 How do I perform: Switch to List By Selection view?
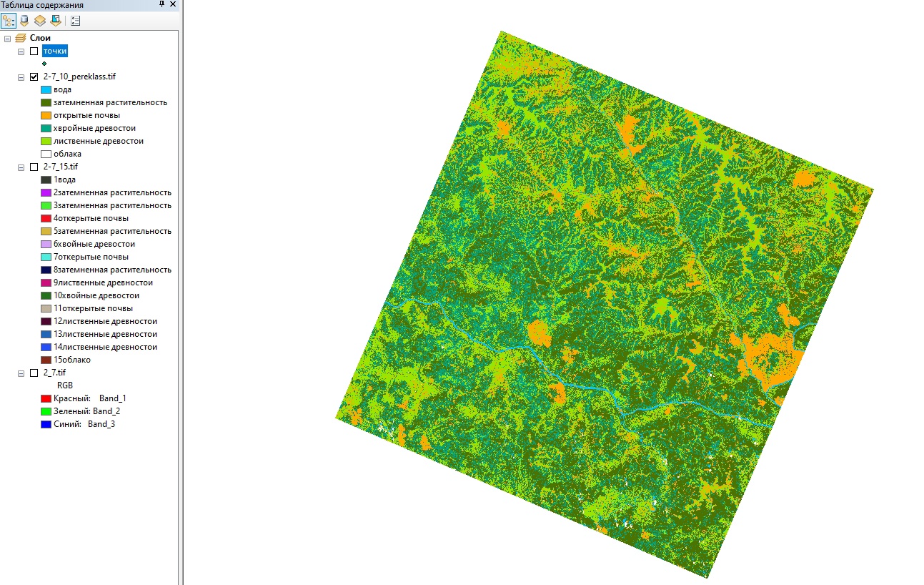point(55,21)
